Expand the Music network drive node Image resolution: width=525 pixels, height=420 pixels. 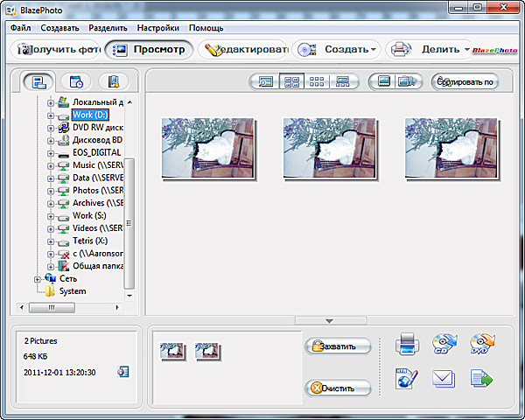[51, 165]
